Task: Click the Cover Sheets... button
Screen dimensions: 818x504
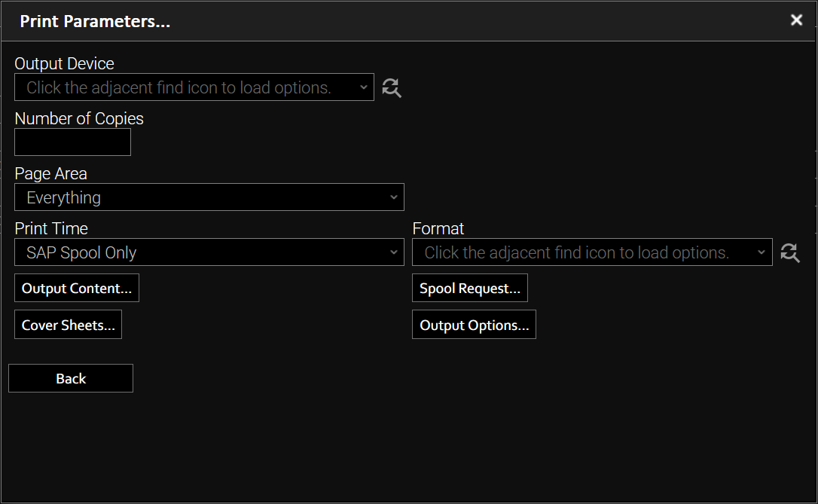Action: click(x=68, y=325)
